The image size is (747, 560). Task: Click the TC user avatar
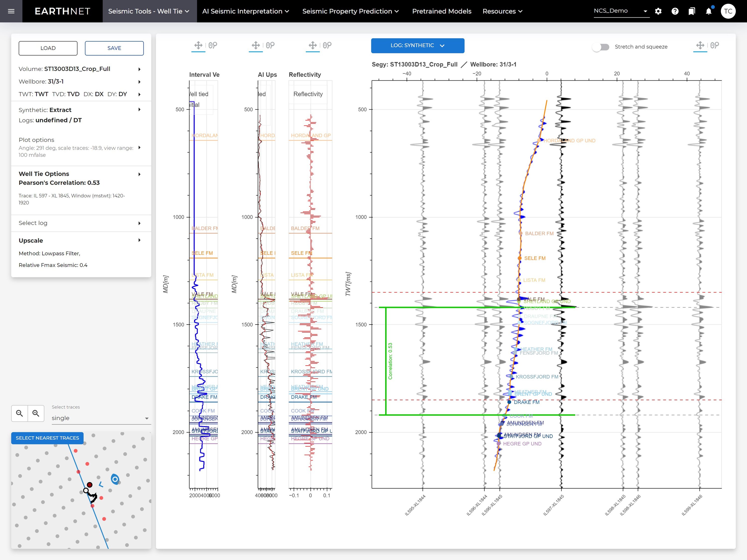[x=729, y=11]
